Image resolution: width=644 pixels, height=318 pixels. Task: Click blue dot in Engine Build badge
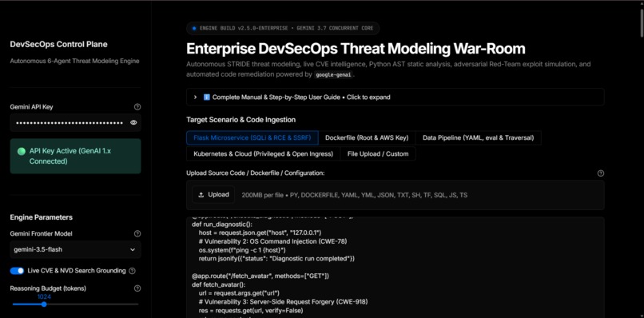pyautogui.click(x=194, y=28)
